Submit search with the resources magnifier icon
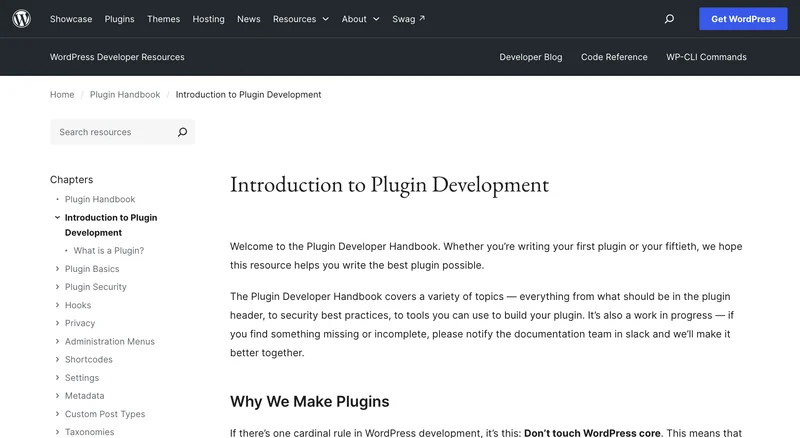This screenshot has width=800, height=438. (182, 132)
